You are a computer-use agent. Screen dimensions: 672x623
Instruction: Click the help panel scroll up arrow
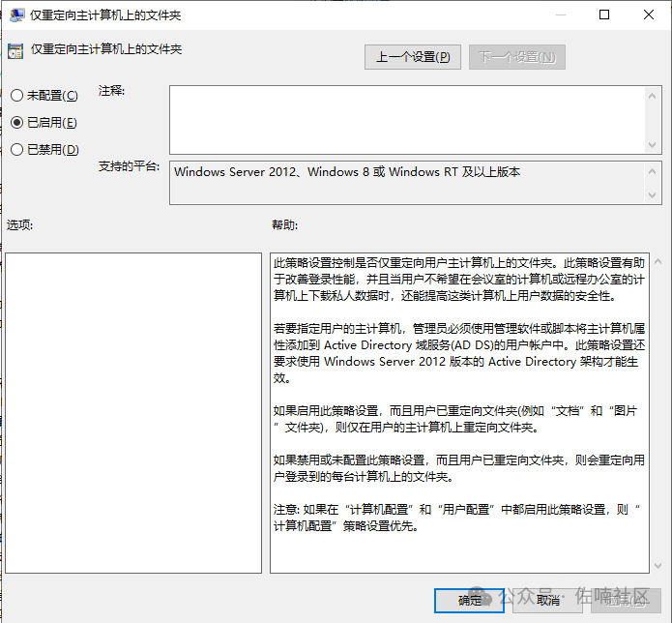(657, 261)
